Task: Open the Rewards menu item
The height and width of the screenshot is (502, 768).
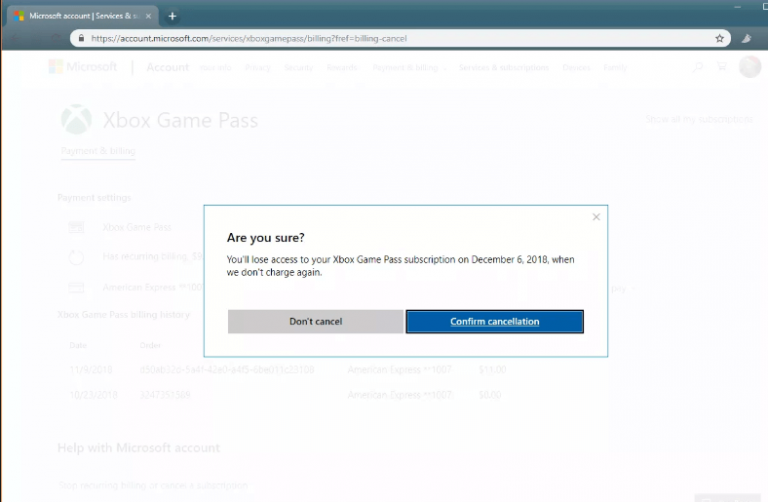Action: point(342,68)
